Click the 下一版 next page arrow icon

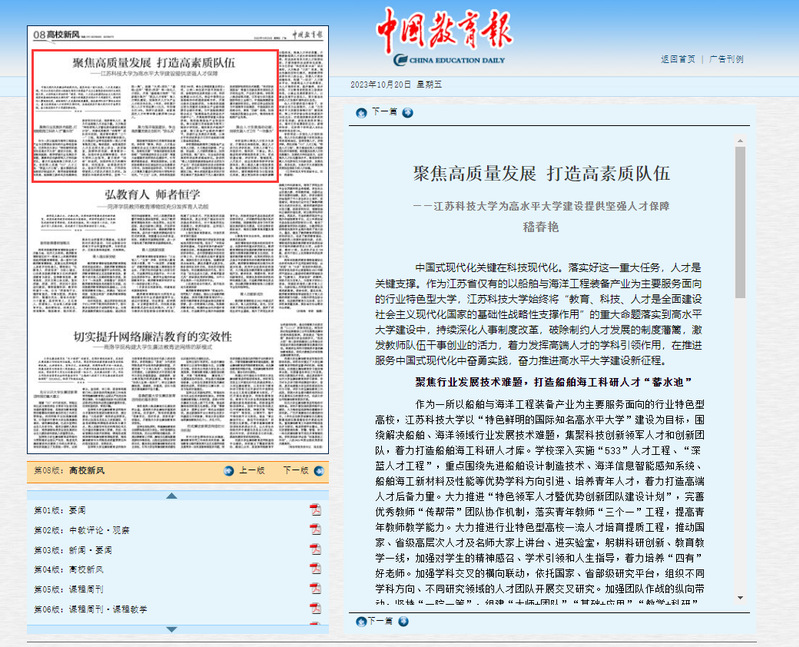(316, 470)
